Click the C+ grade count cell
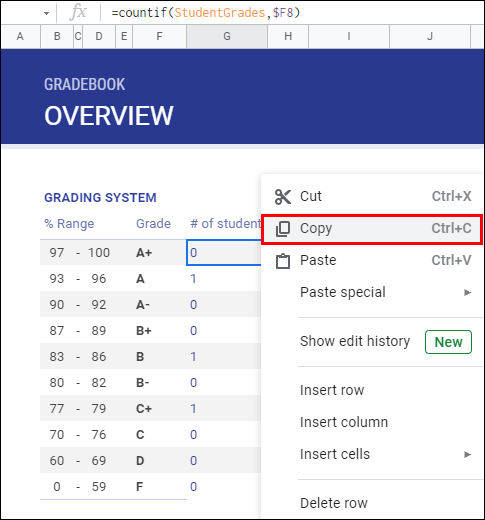 224,408
